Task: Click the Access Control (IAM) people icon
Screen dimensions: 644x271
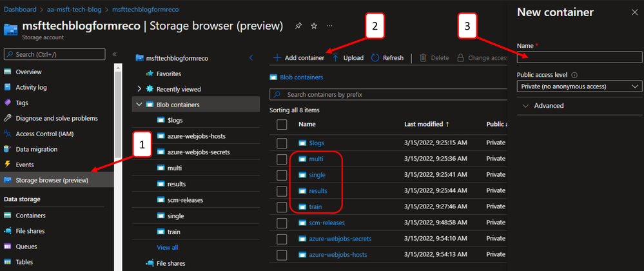Action: (x=7, y=134)
